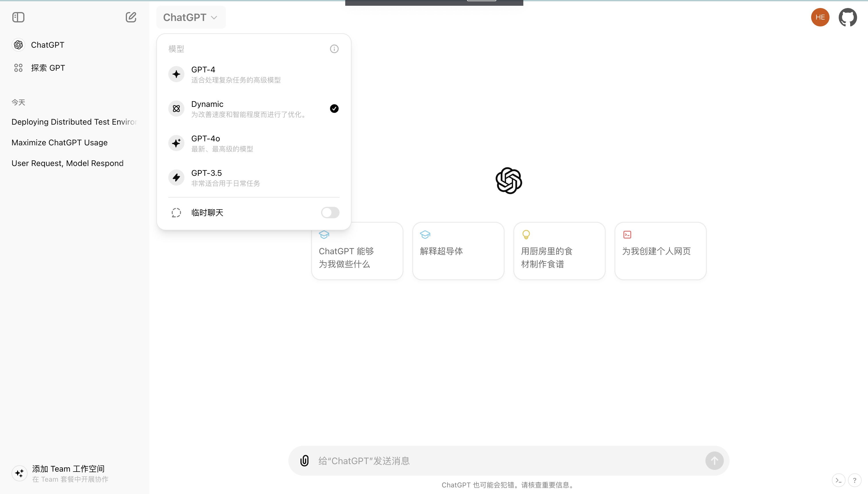868x494 pixels.
Task: Click the central OpenAI logo
Action: click(509, 181)
